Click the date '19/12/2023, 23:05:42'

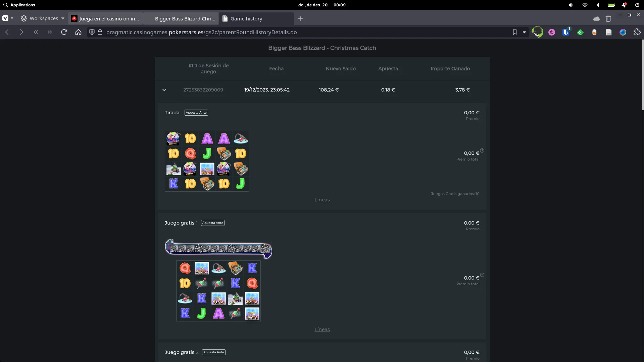pos(267,90)
